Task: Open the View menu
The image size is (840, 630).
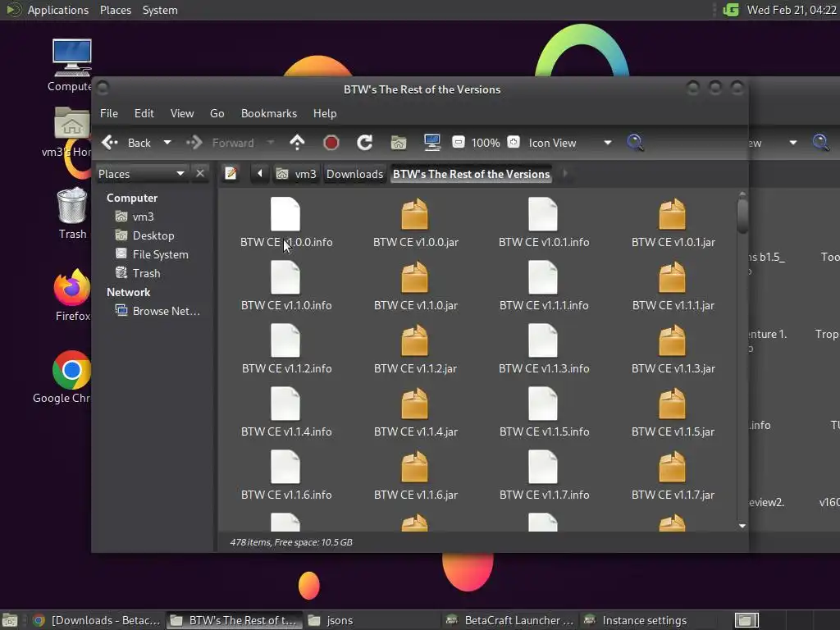Action: tap(182, 113)
